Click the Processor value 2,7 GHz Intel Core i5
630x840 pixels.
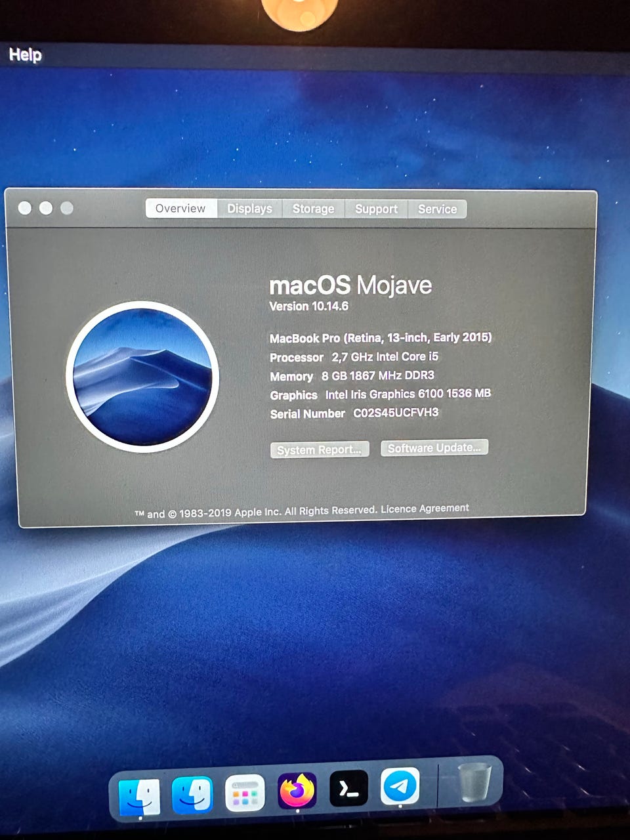click(x=385, y=357)
